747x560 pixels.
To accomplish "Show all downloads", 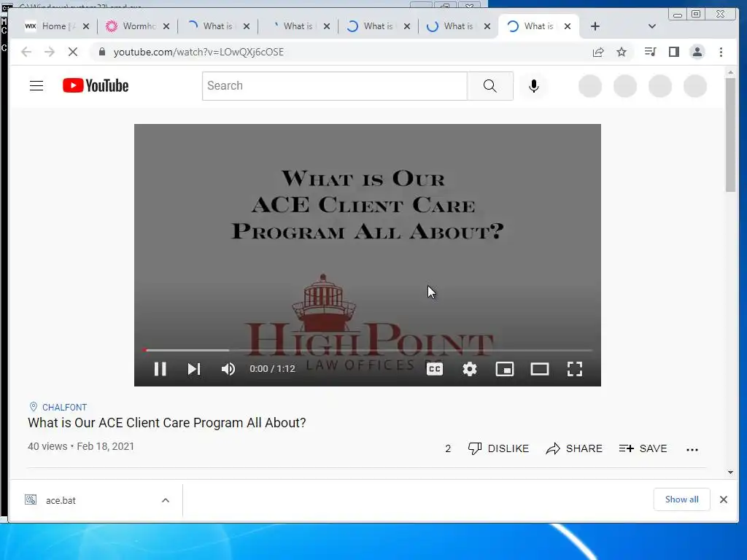I will [682, 499].
